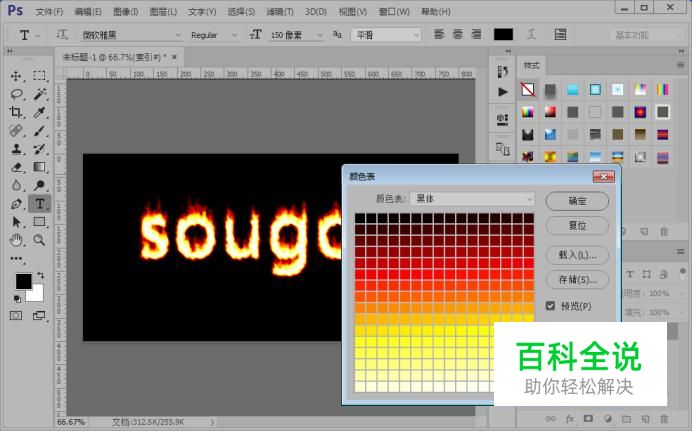
Task: Open the 滤镜(T) menu
Action: pyautogui.click(x=280, y=12)
